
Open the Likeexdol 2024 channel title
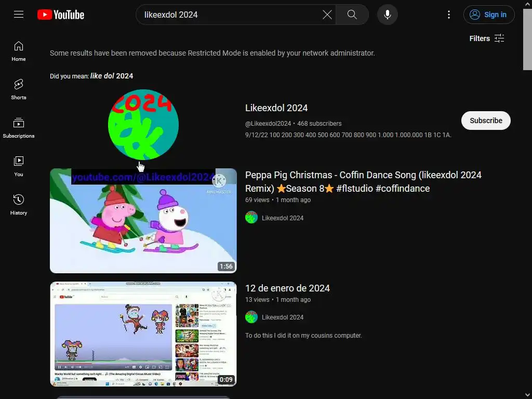pos(276,108)
